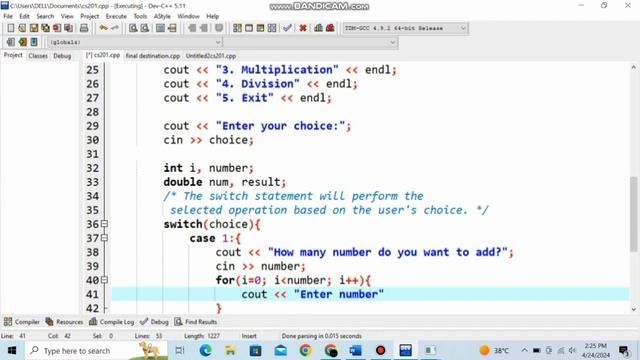Open the Compiler bottom panel tab

[x=22, y=322]
